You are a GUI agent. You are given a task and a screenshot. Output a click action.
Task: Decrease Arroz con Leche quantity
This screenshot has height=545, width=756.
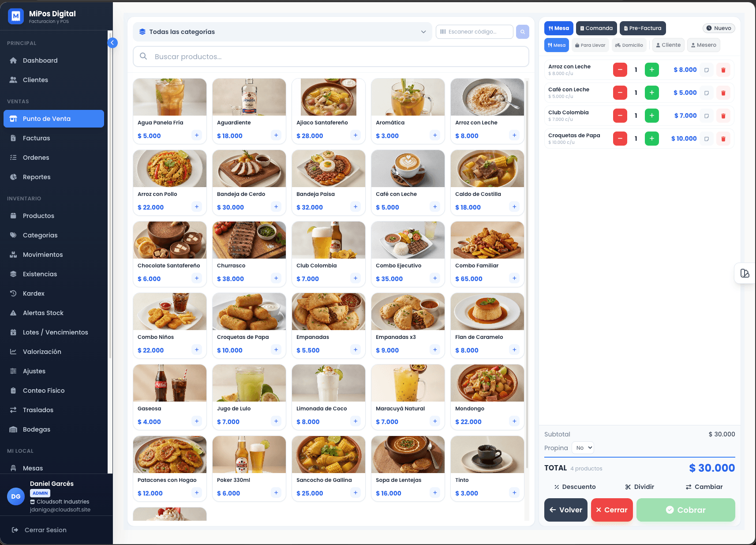point(620,70)
